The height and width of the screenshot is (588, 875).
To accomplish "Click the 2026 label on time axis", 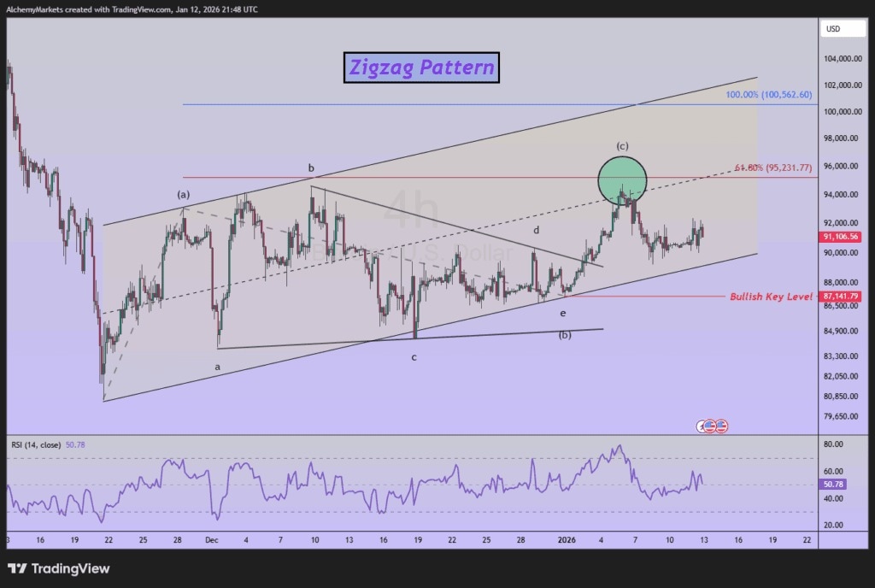I will click(x=567, y=540).
